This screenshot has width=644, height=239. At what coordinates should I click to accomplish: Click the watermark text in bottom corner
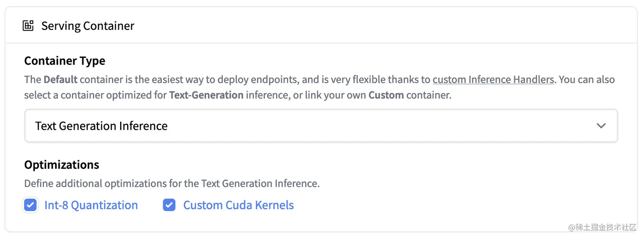pos(602,228)
